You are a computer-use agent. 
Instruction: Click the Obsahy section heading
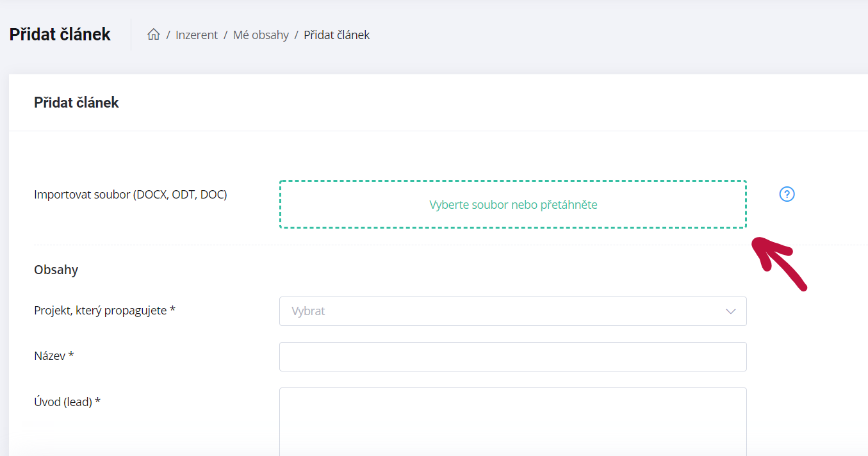click(x=56, y=270)
